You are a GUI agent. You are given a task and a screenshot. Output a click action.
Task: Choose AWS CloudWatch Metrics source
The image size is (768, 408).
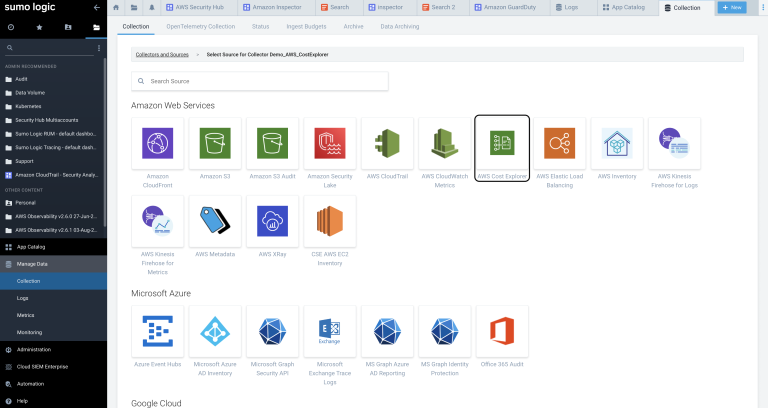click(445, 143)
